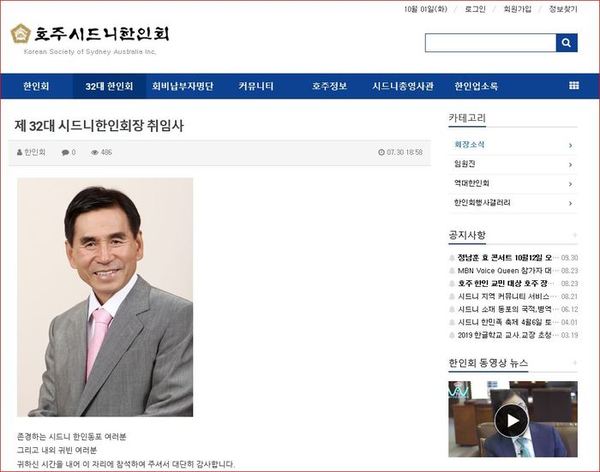The height and width of the screenshot is (472, 600).
Task: Select the 한인회행사갤러리 category
Action: [x=482, y=203]
